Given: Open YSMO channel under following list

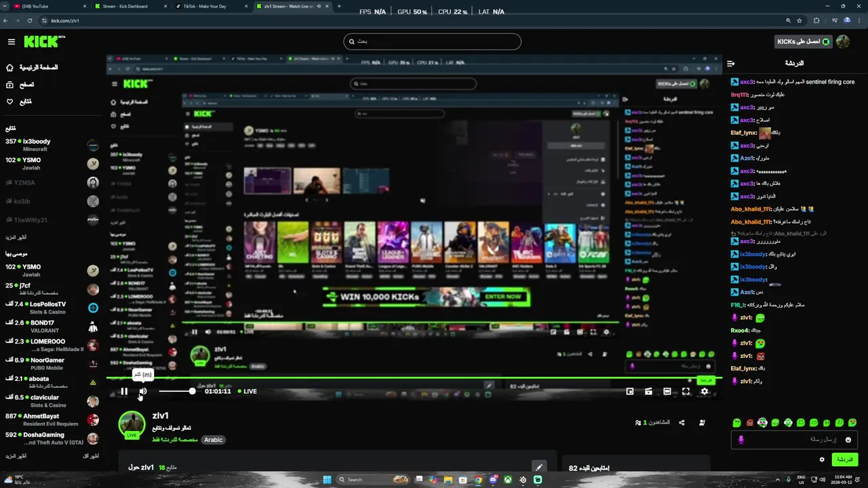Looking at the screenshot, I should point(52,163).
